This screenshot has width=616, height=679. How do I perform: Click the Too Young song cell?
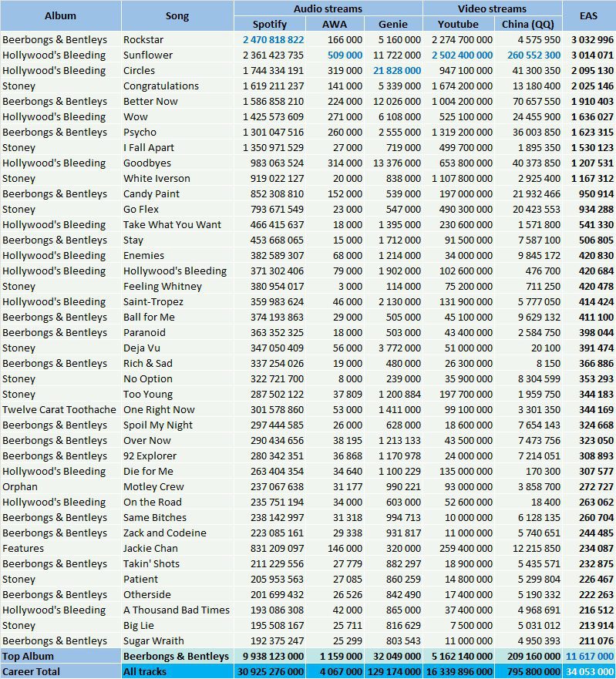pyautogui.click(x=177, y=395)
